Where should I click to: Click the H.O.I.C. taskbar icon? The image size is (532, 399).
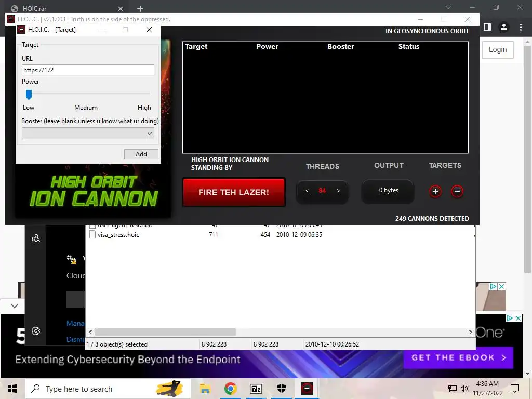[x=307, y=389]
